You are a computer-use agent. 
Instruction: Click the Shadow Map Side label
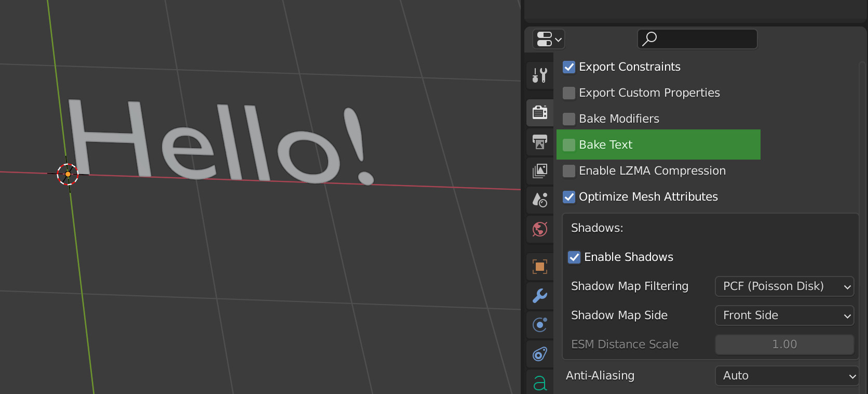click(x=619, y=316)
